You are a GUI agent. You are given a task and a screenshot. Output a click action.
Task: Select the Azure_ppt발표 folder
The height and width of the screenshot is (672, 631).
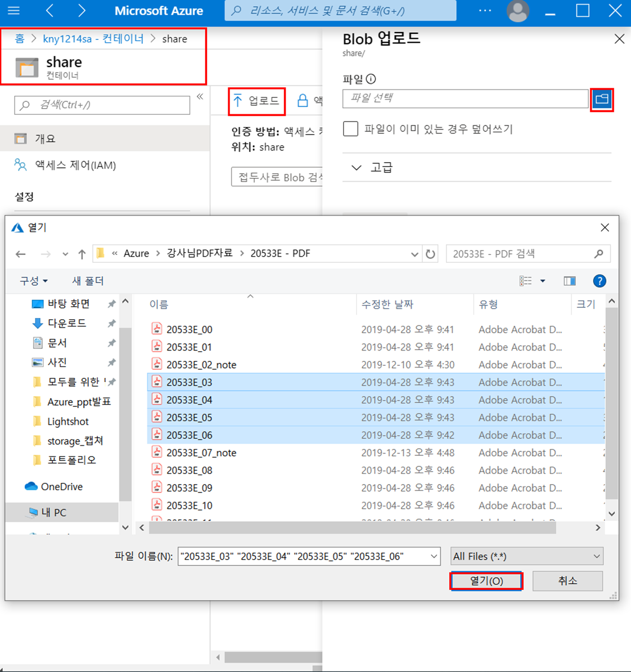(79, 402)
